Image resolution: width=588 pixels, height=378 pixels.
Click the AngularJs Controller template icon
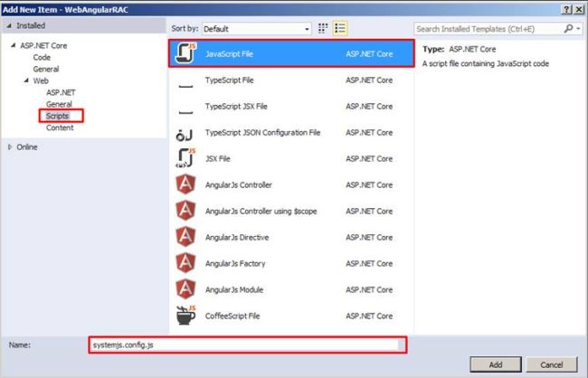point(185,184)
